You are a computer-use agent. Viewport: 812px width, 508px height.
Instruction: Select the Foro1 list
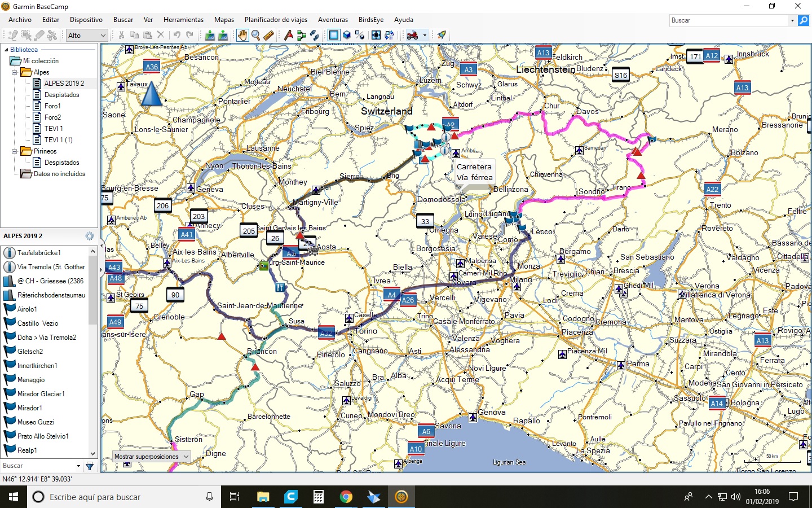pyautogui.click(x=52, y=106)
